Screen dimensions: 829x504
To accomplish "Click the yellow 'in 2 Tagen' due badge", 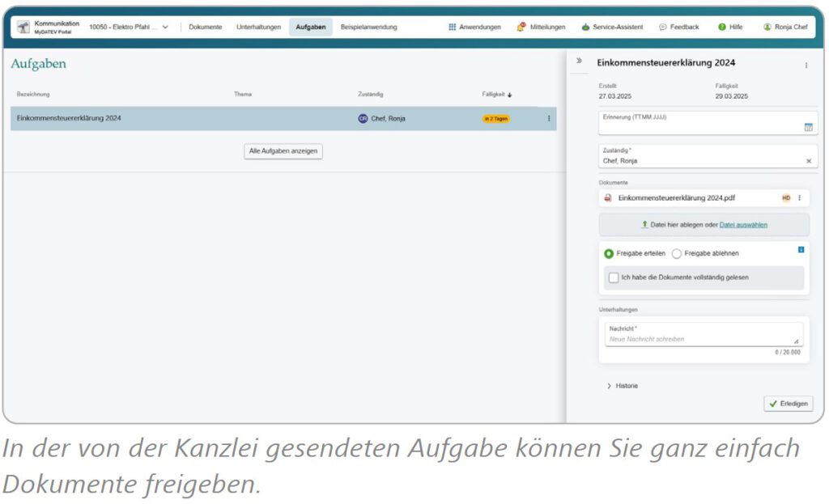I will pos(495,118).
